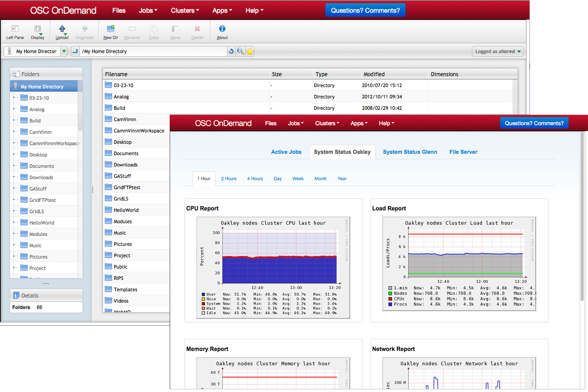Select the Week time range tab
The width and height of the screenshot is (588, 392).
pyautogui.click(x=298, y=179)
